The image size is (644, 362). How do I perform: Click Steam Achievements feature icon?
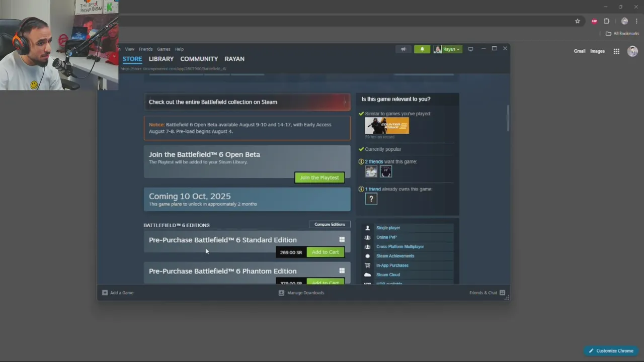[367, 256]
